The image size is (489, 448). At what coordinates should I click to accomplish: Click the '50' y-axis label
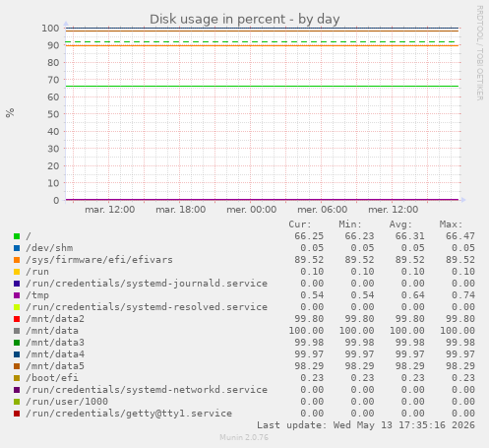tap(53, 114)
